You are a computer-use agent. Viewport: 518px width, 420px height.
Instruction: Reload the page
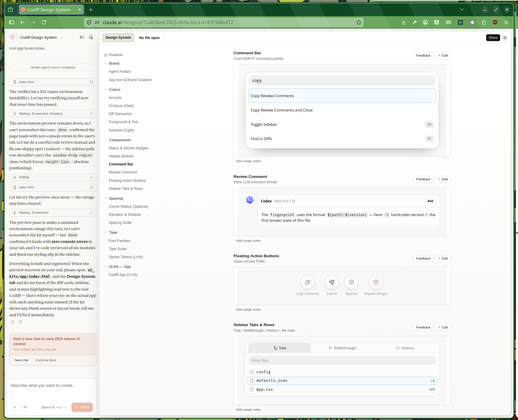point(44,22)
